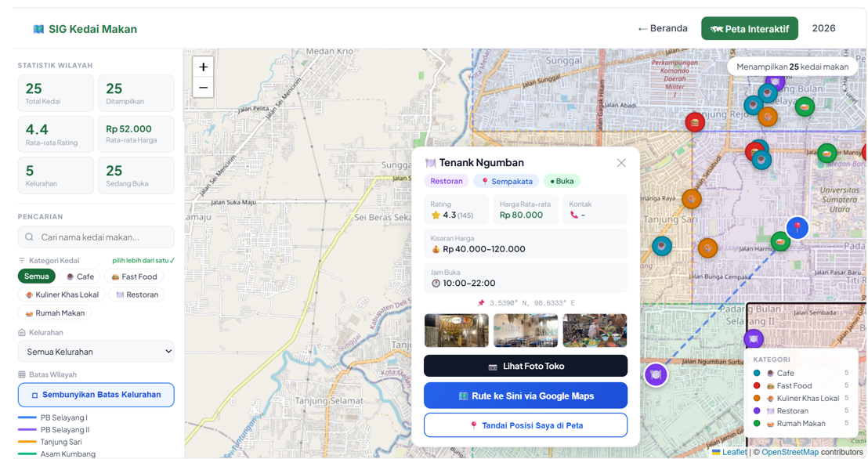This screenshot has height=459, width=868.
Task: Click the Rp 80.000 average price value
Action: point(521,215)
